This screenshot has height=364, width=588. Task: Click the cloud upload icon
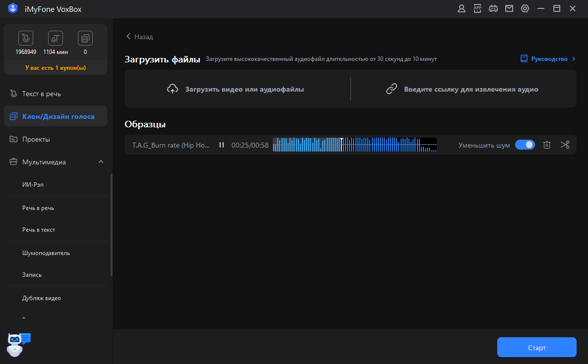click(x=173, y=89)
